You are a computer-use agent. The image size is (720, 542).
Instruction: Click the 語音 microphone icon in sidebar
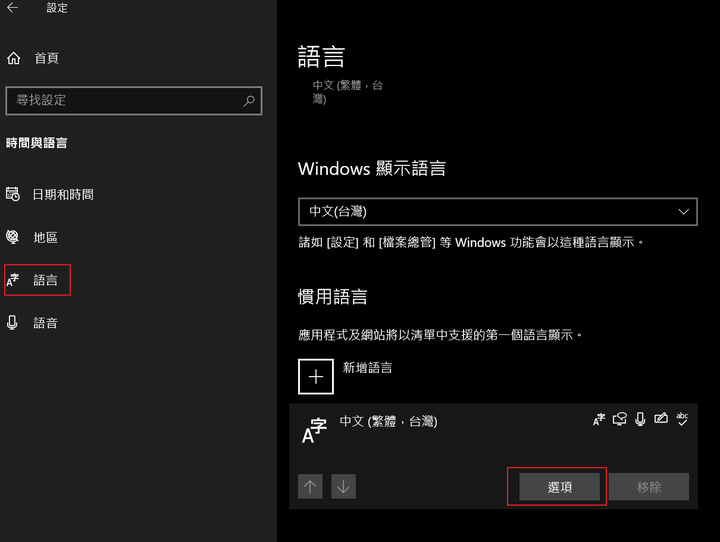click(x=12, y=322)
